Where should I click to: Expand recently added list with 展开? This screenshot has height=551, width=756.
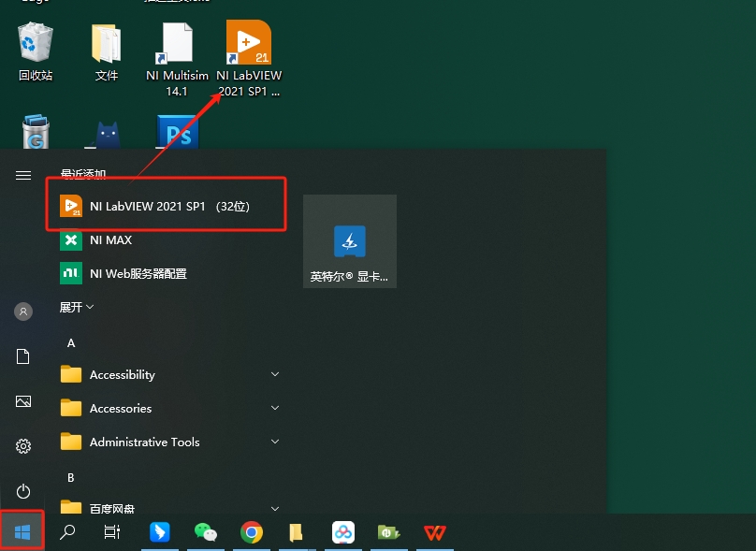point(76,307)
